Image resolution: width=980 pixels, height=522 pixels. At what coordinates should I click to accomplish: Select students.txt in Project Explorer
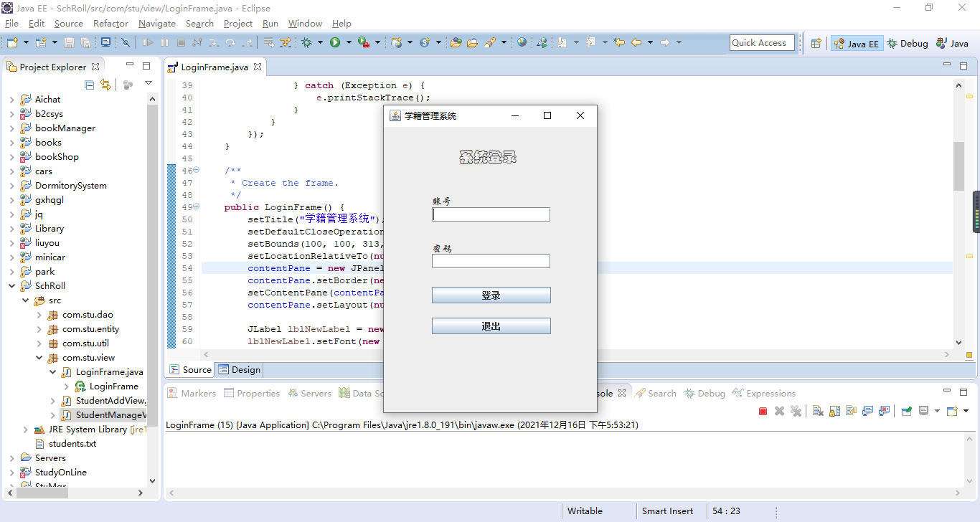72,443
